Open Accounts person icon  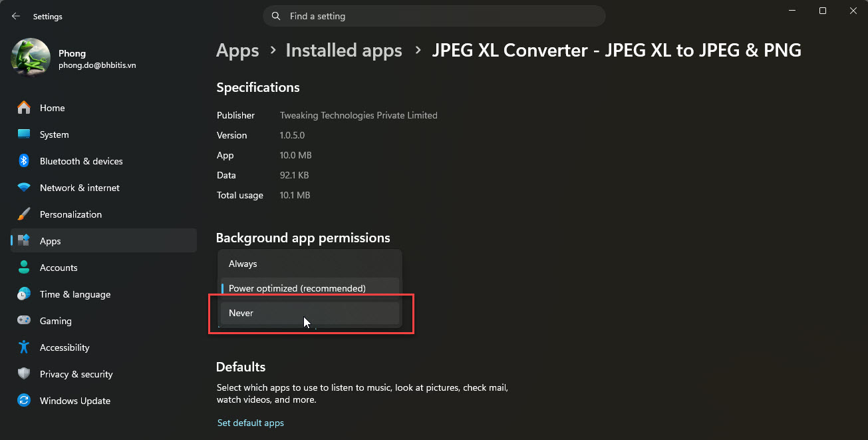point(24,268)
